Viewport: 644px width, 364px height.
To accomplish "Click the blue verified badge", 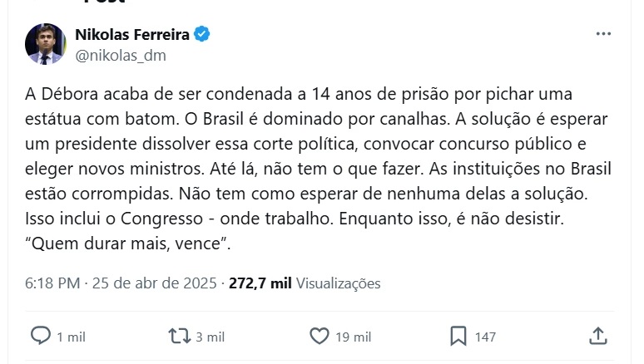I will click(202, 35).
